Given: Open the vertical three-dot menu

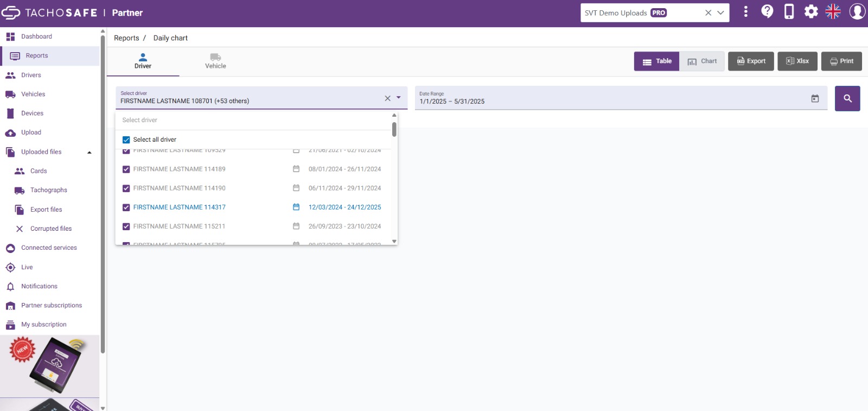Looking at the screenshot, I should (x=746, y=11).
